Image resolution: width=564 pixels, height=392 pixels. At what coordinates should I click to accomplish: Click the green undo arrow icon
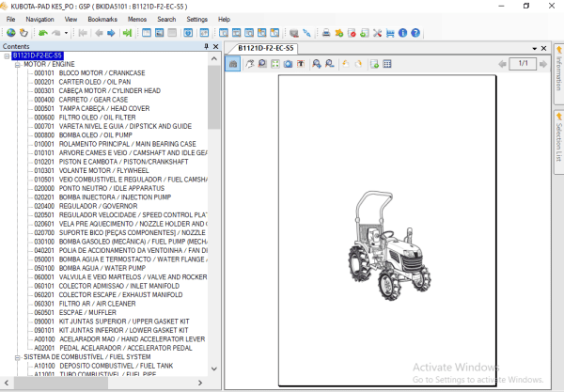coord(43,33)
